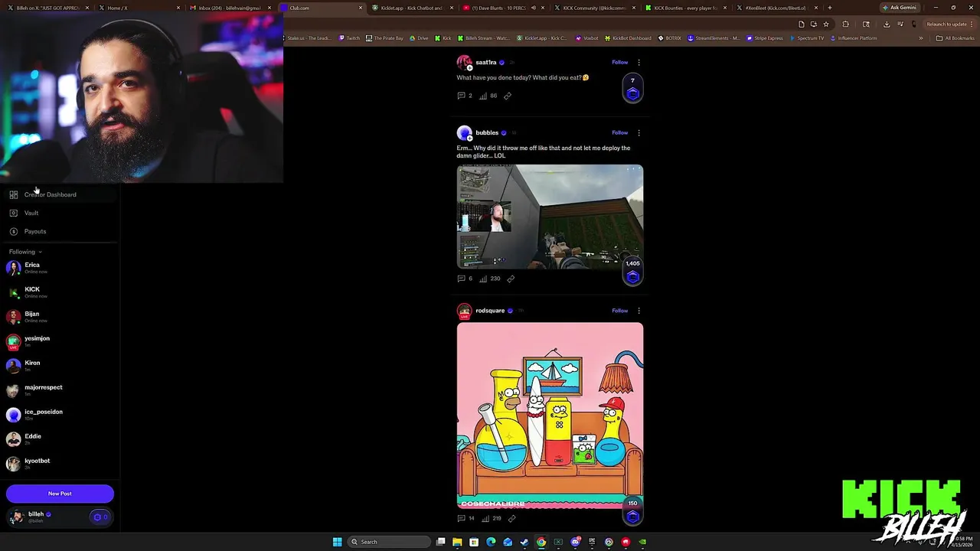Copy the link of saat1ra's post
This screenshot has height=551, width=980.
point(508,96)
